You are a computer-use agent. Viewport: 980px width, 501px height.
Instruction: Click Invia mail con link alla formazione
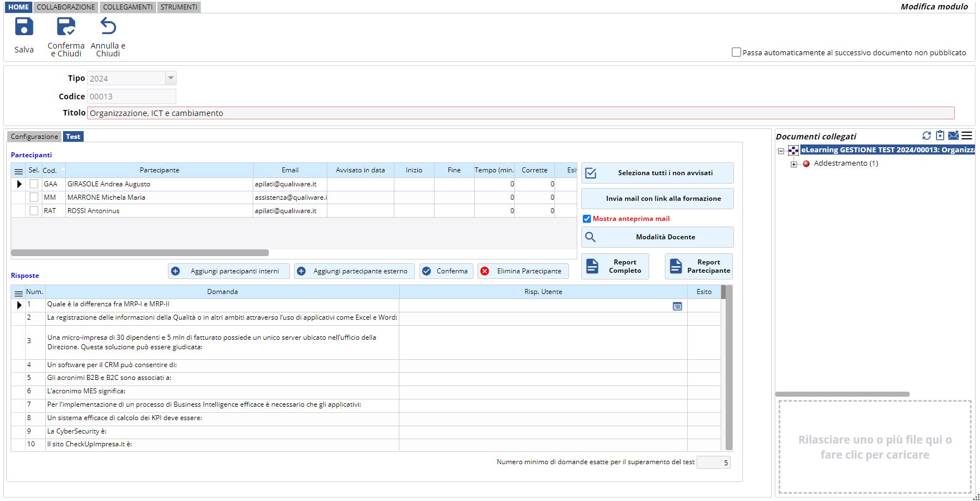coord(657,199)
